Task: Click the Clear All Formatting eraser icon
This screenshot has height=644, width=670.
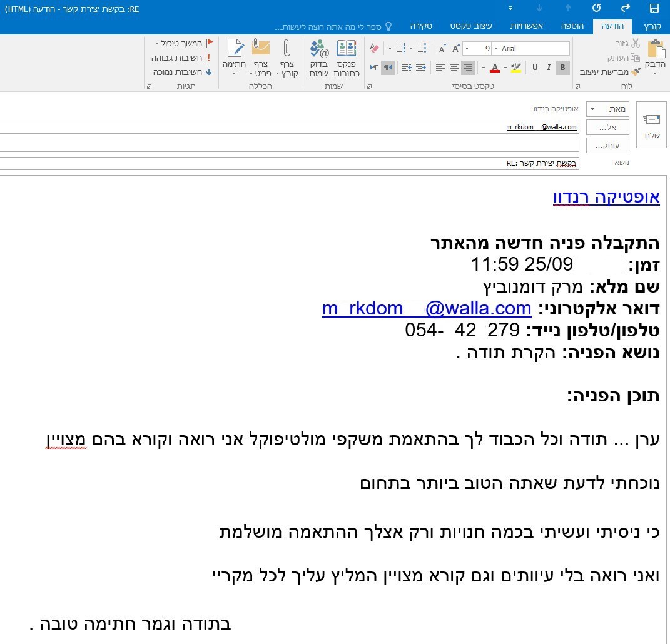Action: 374,48
